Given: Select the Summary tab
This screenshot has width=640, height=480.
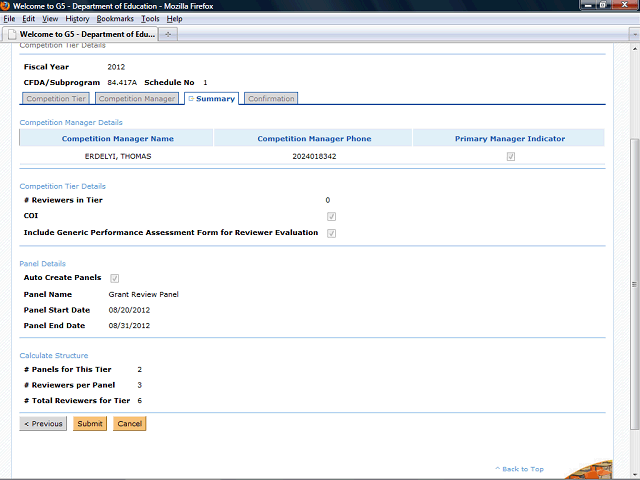Looking at the screenshot, I should (211, 98).
